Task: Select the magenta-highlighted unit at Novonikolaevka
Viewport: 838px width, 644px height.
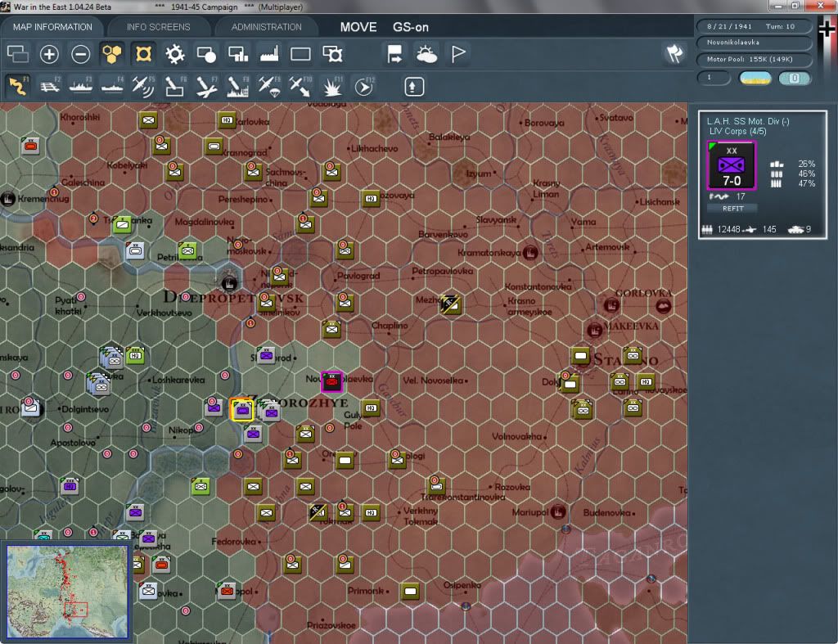Action: pyautogui.click(x=331, y=381)
